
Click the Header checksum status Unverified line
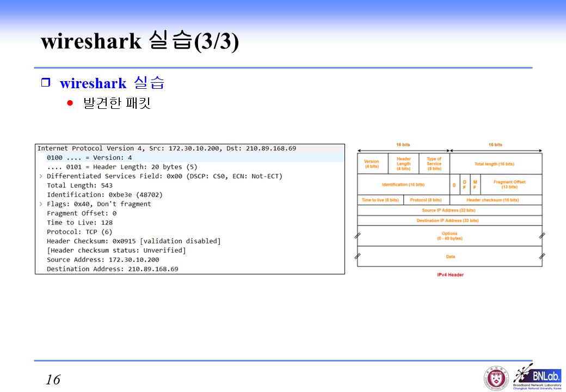(x=116, y=250)
